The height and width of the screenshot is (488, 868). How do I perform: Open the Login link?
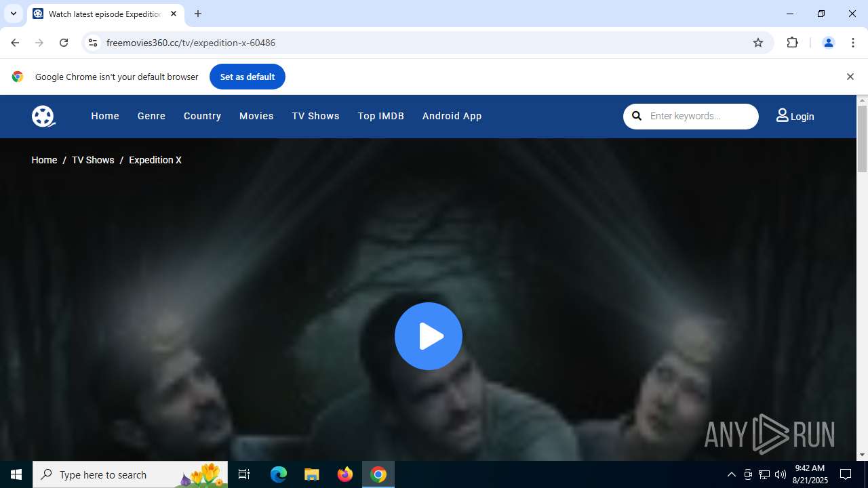point(795,116)
